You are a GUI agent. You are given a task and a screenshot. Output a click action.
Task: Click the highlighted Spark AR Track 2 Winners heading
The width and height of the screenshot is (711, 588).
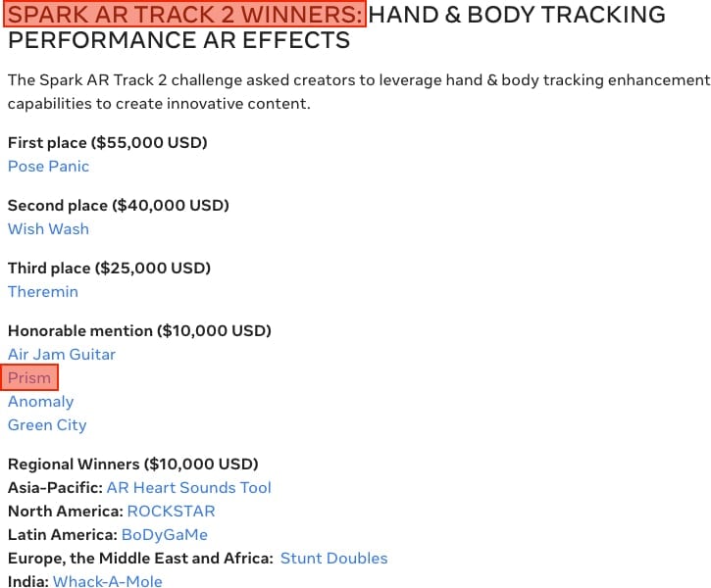pyautogui.click(x=185, y=15)
